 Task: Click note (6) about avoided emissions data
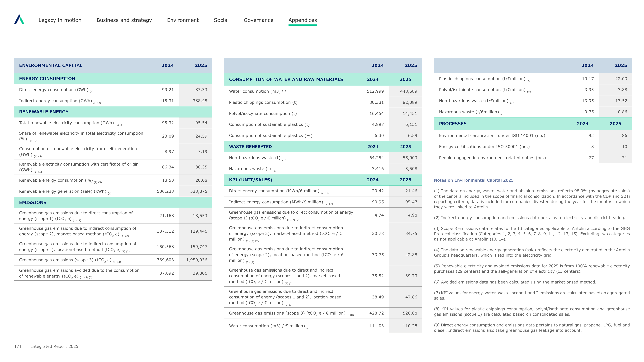click(x=515, y=282)
